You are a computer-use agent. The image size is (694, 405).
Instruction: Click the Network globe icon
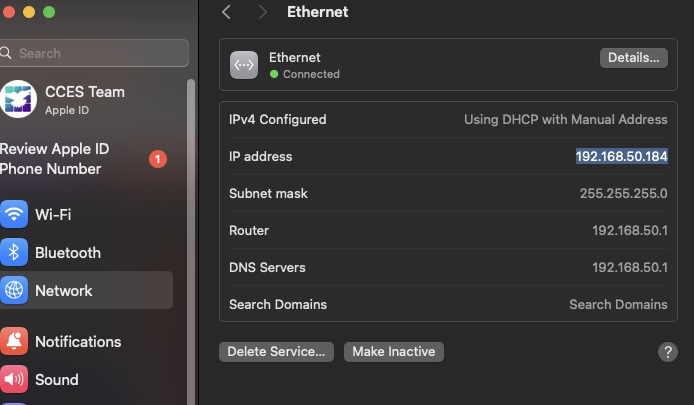point(14,291)
